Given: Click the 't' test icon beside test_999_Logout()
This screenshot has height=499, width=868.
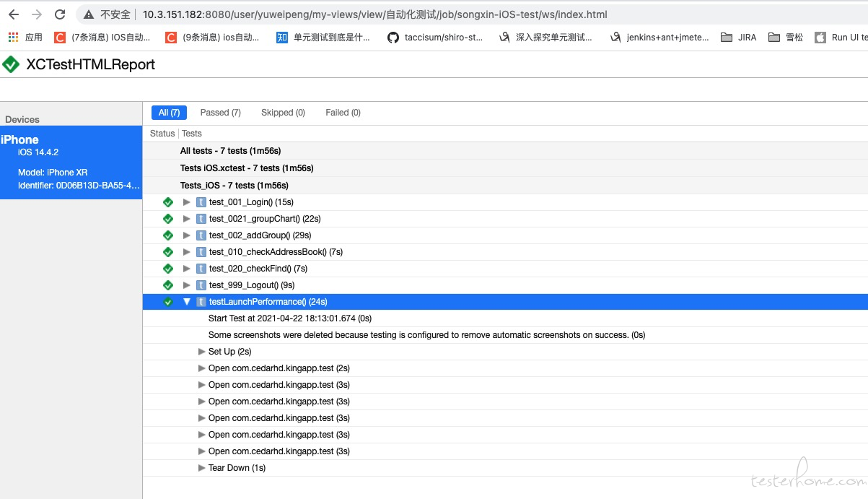Looking at the screenshot, I should (201, 285).
